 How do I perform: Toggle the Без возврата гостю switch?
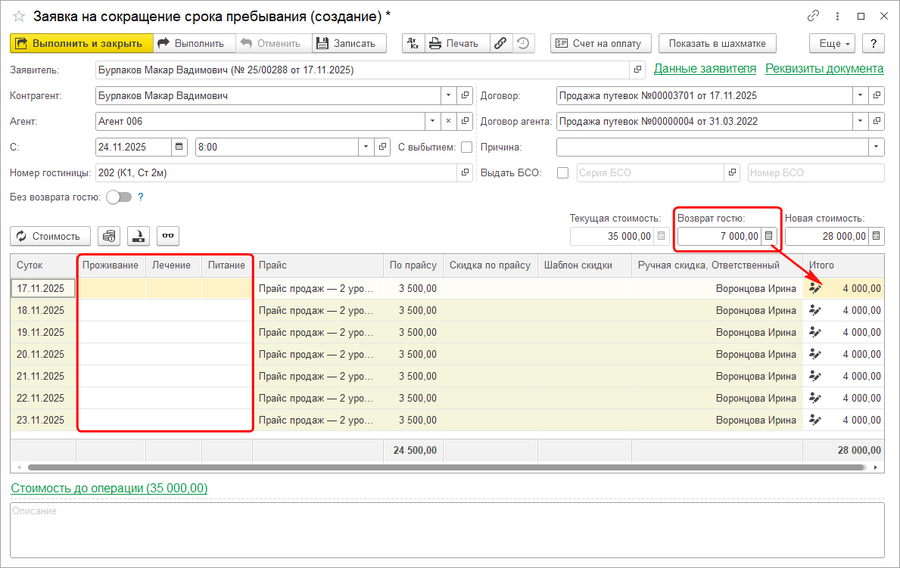[119, 197]
